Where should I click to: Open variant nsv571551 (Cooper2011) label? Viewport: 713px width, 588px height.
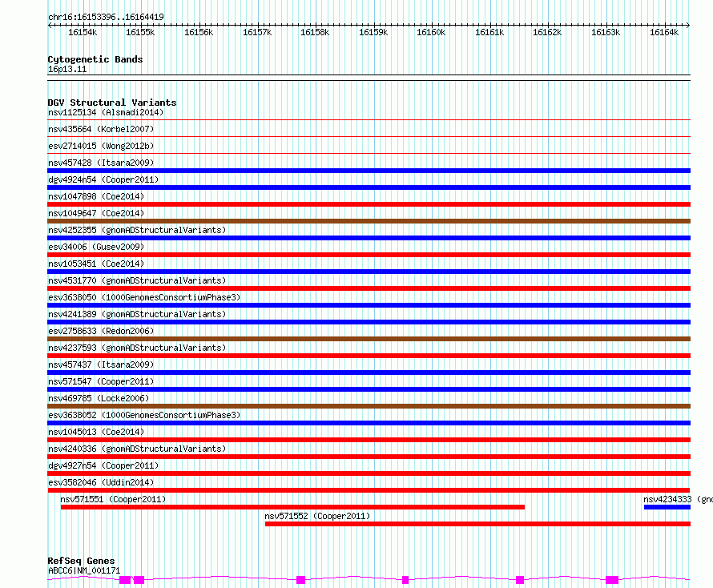113,499
